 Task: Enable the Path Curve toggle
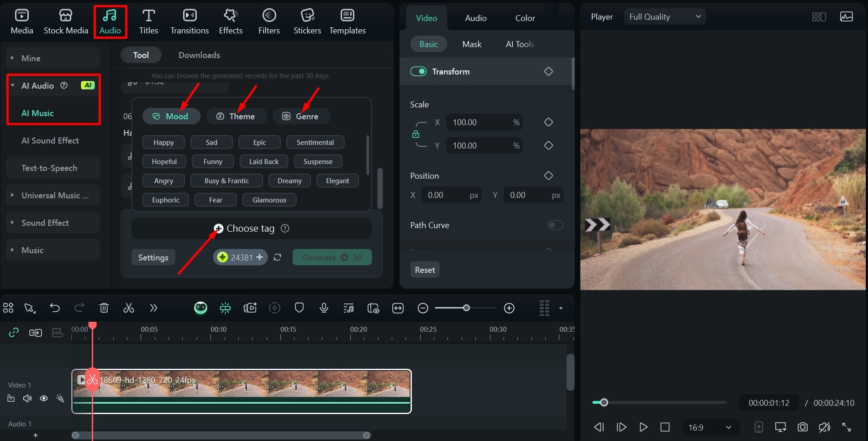coord(555,225)
